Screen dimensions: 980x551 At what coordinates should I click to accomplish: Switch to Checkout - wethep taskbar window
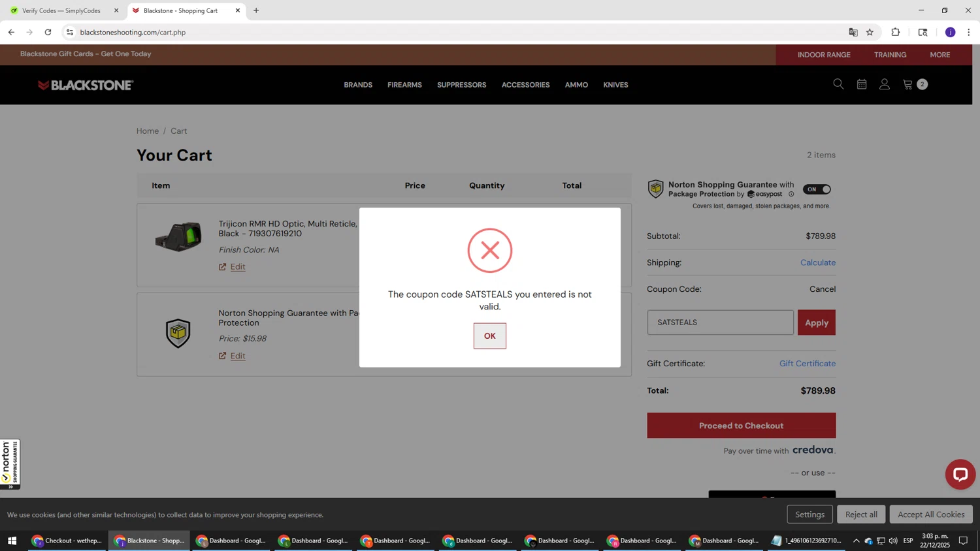click(x=67, y=541)
